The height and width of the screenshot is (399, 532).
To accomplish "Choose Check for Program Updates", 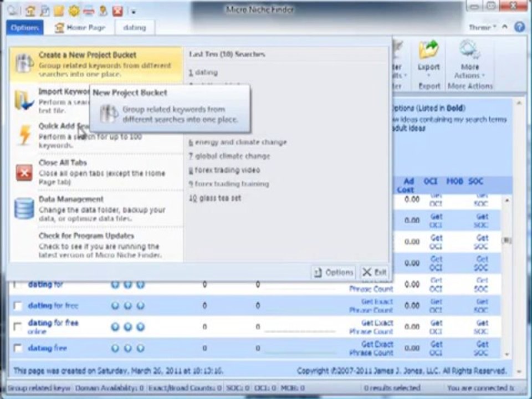I will pos(96,245).
